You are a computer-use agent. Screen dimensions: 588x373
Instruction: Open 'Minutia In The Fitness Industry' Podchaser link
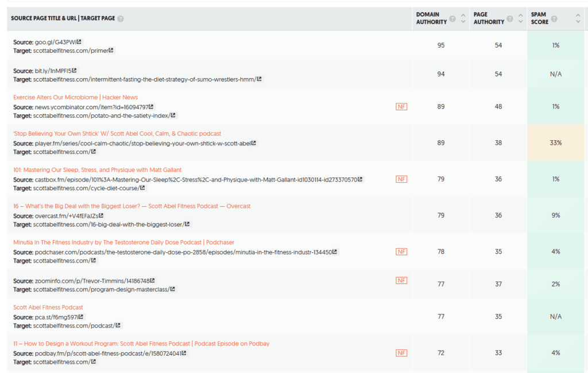point(123,243)
